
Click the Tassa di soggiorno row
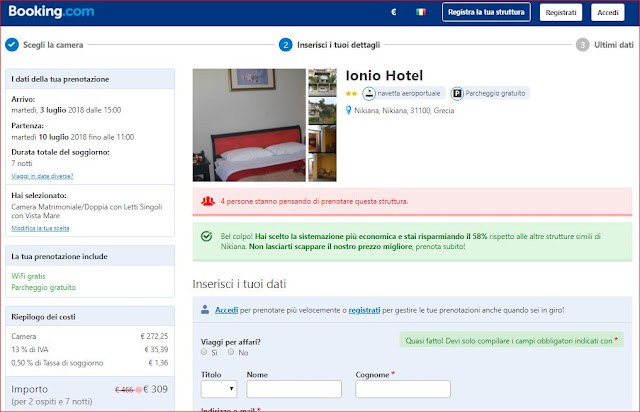tap(89, 363)
